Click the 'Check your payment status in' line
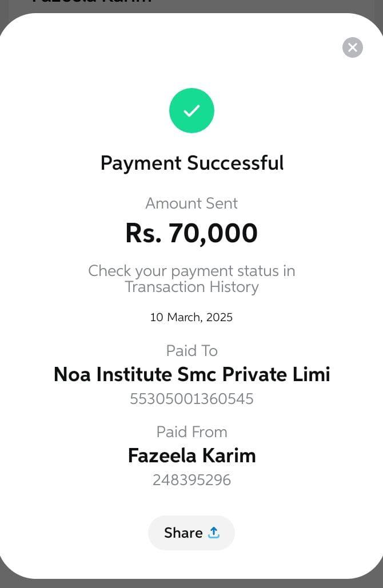Screen dimensions: 383x588 pos(191,271)
